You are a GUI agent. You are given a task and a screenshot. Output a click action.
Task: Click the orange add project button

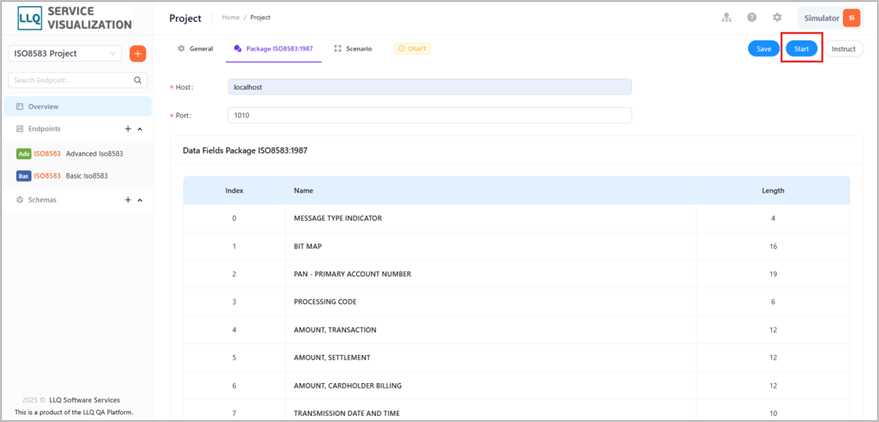[138, 54]
